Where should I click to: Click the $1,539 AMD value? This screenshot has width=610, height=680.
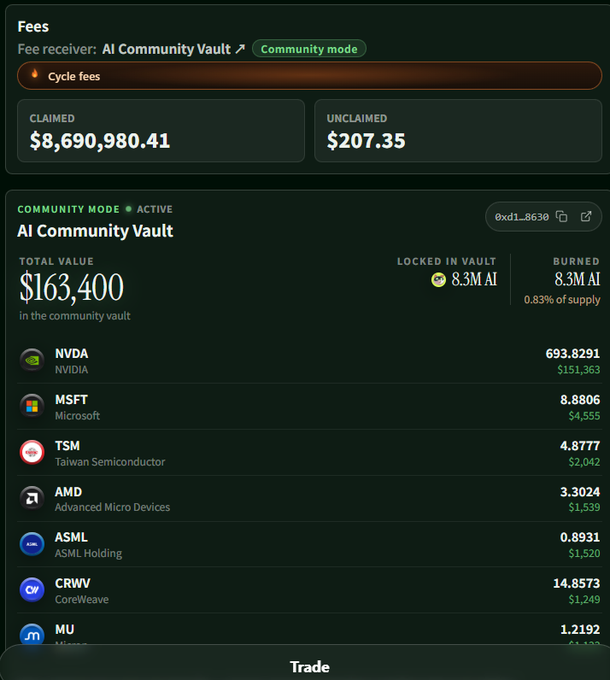584,507
